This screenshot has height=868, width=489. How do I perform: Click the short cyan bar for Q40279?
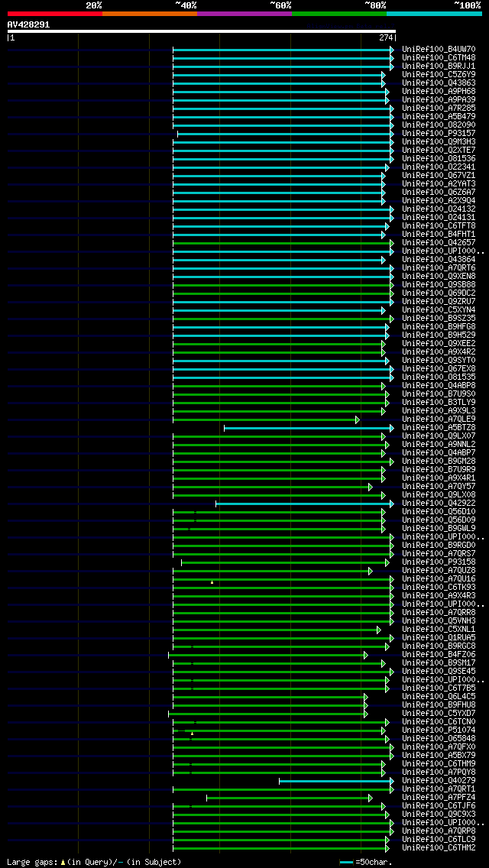(336, 781)
